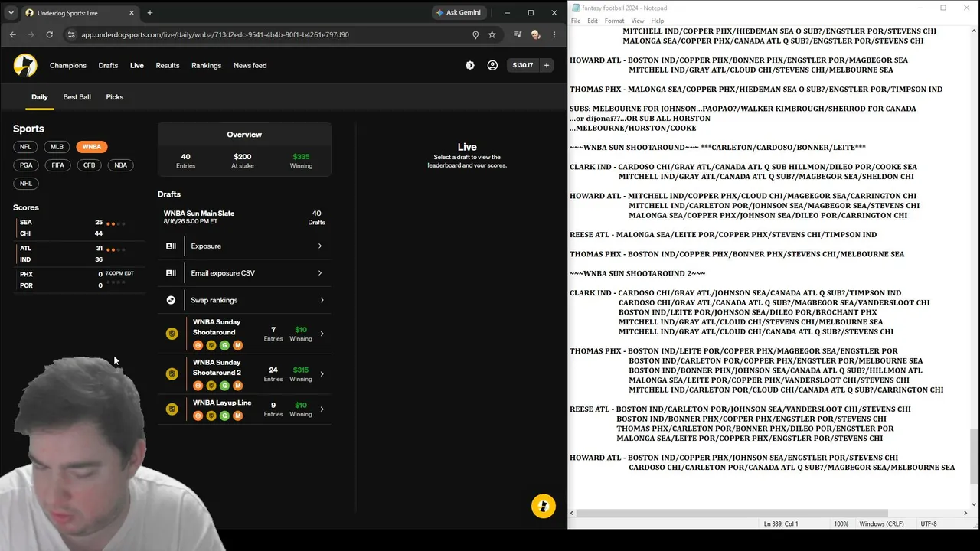This screenshot has width=980, height=551.
Task: Click the WNBA Sun Main Slate header
Action: tap(244, 217)
